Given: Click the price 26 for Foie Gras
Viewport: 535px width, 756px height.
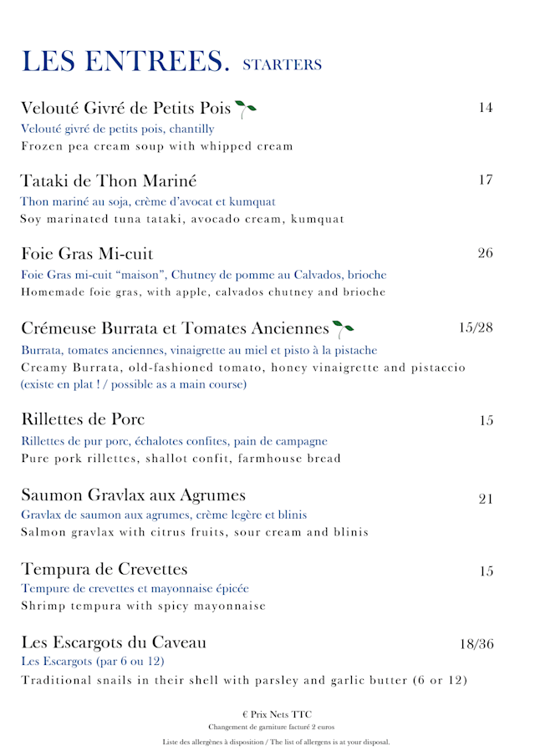Looking at the screenshot, I should coord(486,253).
